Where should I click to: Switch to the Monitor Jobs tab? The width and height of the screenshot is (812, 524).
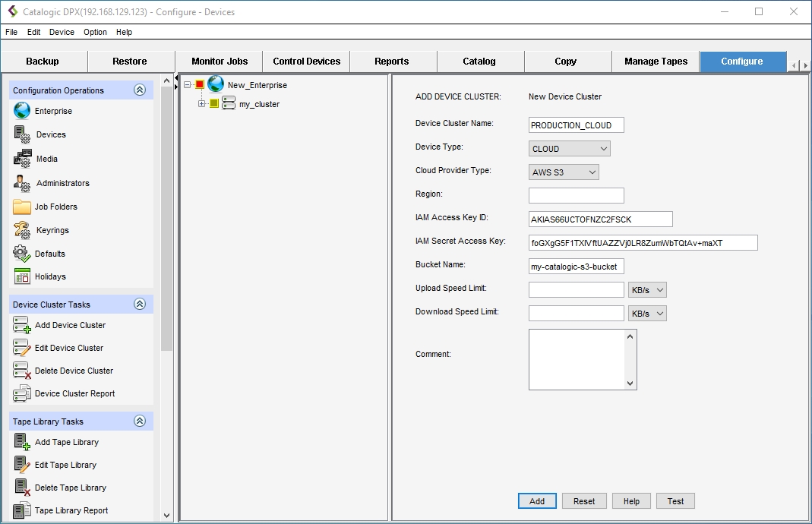pyautogui.click(x=219, y=62)
